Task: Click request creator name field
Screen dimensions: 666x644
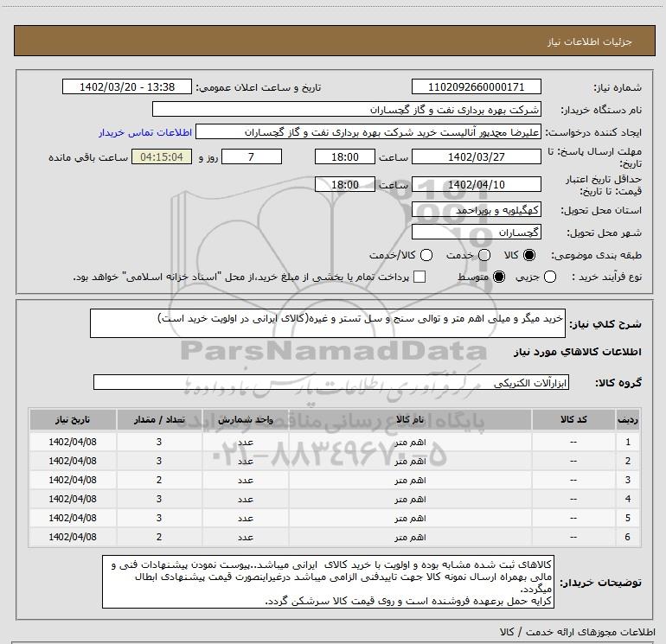Action: point(368,132)
